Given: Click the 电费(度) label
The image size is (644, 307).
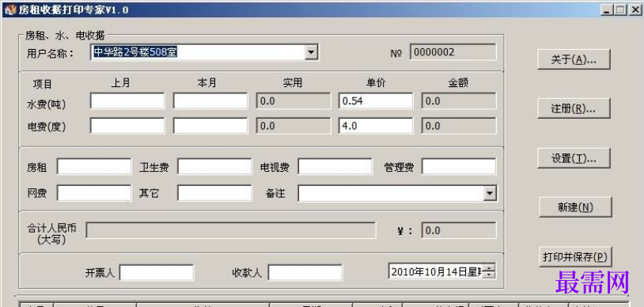Looking at the screenshot, I should [47, 127].
